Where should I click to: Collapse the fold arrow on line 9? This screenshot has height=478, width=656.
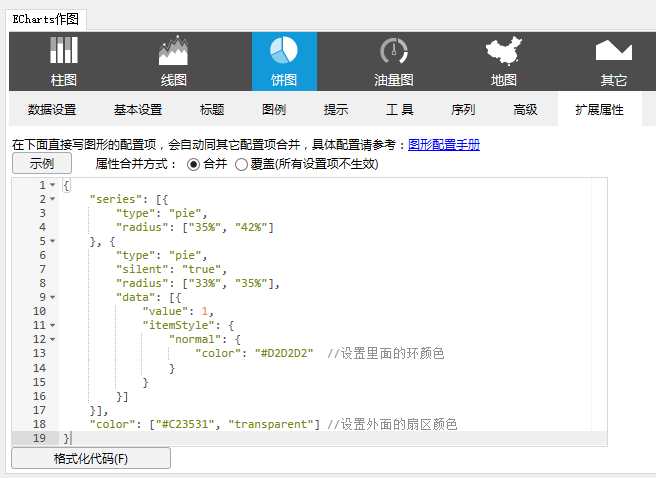(x=53, y=297)
